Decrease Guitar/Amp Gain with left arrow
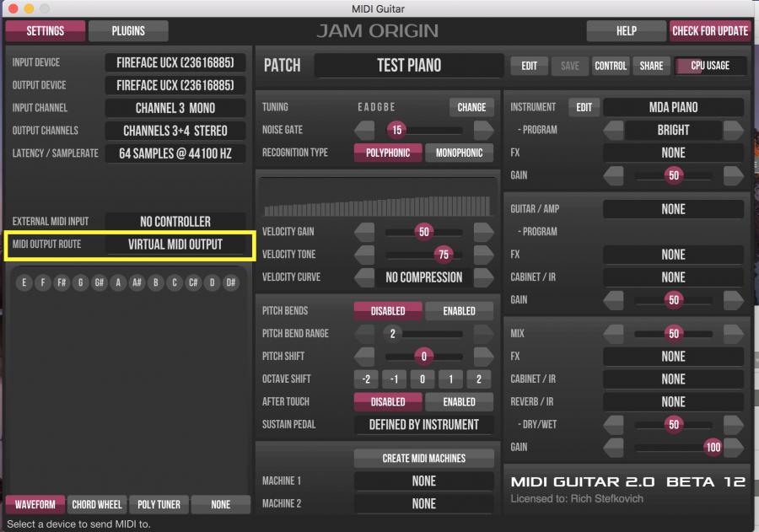 tap(613, 300)
